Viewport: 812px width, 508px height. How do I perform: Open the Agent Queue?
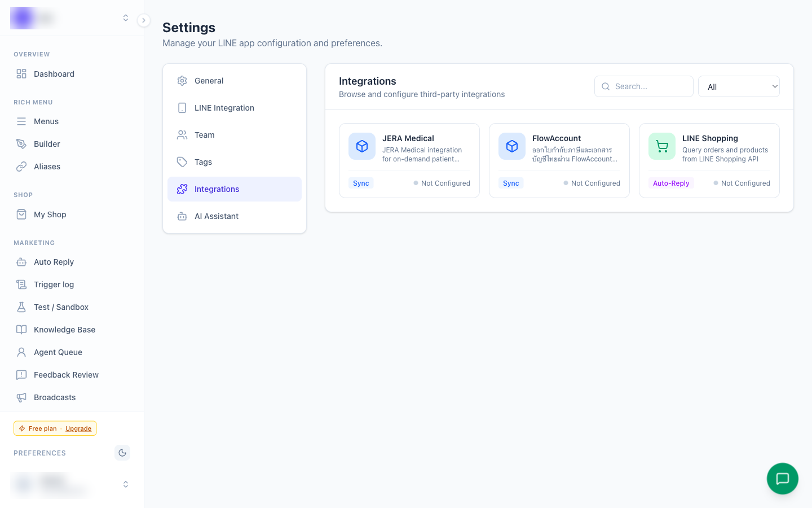(72, 352)
